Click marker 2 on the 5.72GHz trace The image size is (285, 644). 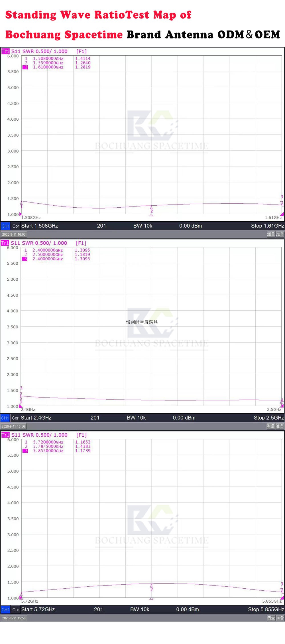coord(151,587)
